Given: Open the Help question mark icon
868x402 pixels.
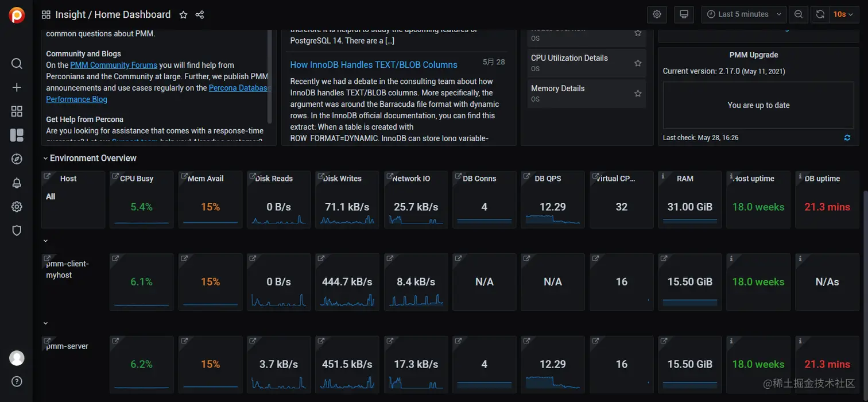Looking at the screenshot, I should (17, 381).
